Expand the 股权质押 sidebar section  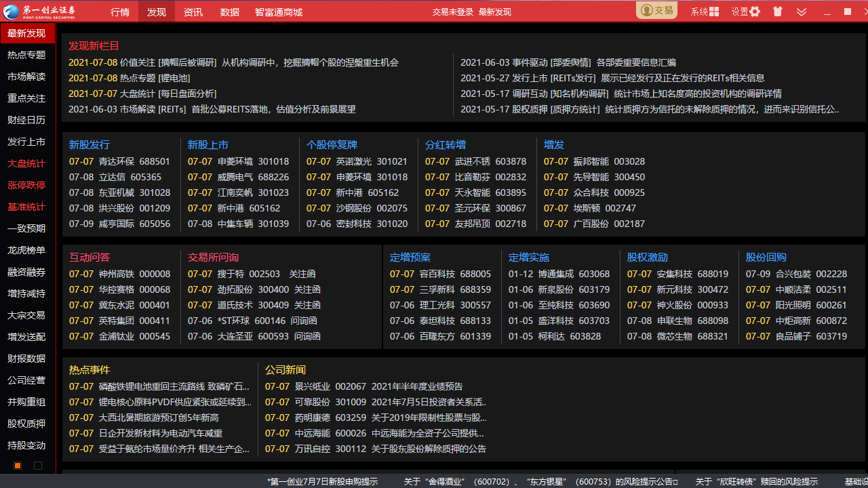tap(26, 423)
